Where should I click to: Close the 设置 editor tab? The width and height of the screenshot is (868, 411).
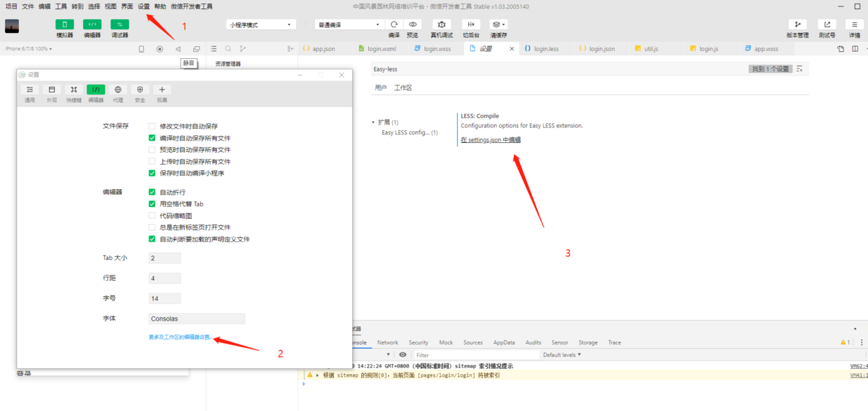512,49
